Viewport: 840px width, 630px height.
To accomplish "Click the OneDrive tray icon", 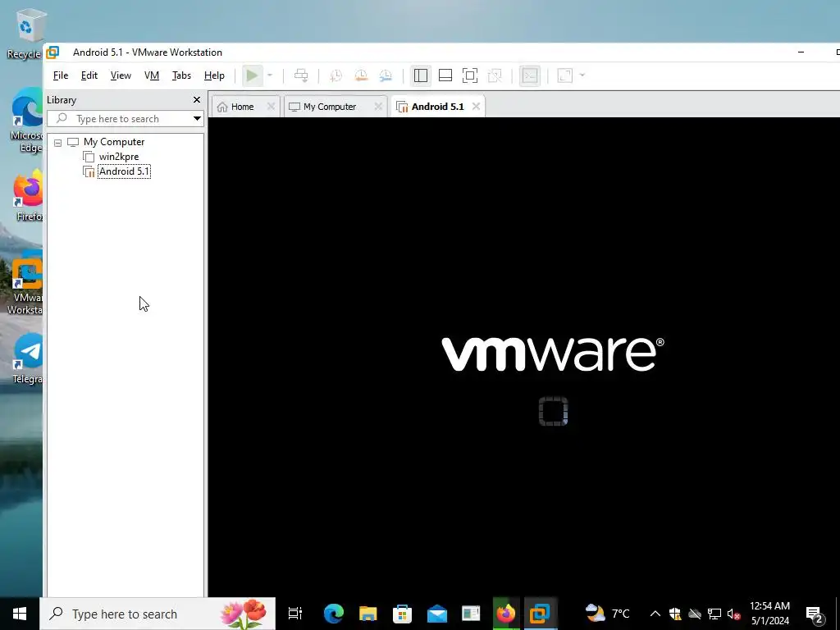I will pos(695,614).
